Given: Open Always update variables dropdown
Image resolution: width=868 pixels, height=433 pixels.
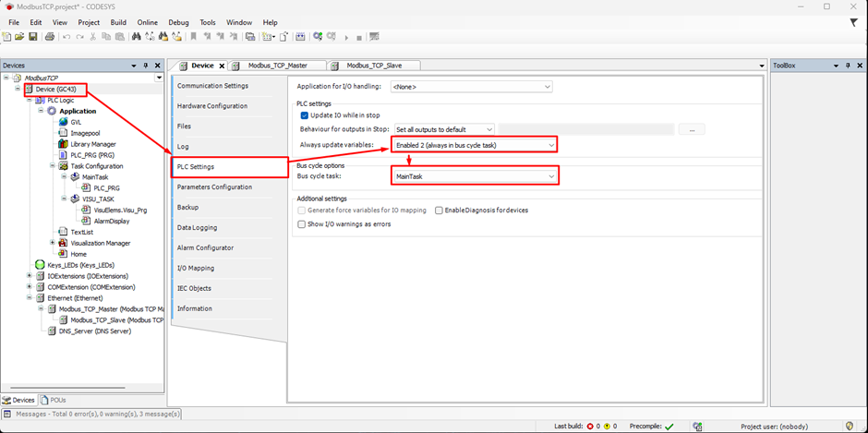Looking at the screenshot, I should click(x=474, y=145).
